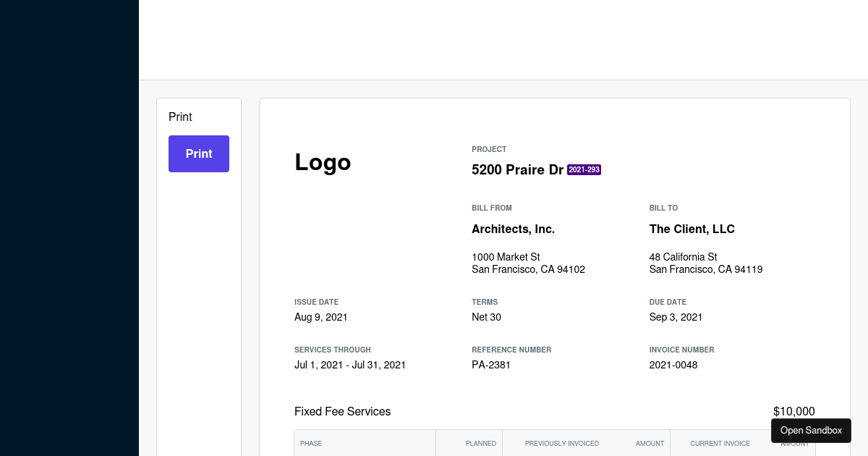Click the PLANNED column header
868x456 pixels.
tap(480, 444)
